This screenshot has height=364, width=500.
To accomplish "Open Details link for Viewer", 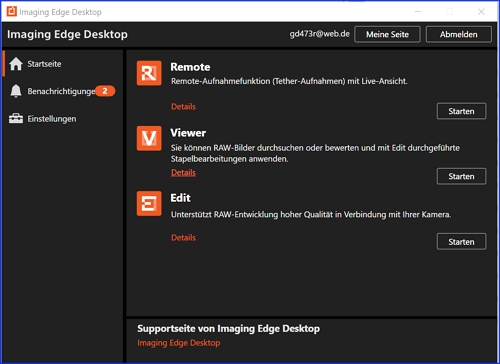I will (x=183, y=172).
